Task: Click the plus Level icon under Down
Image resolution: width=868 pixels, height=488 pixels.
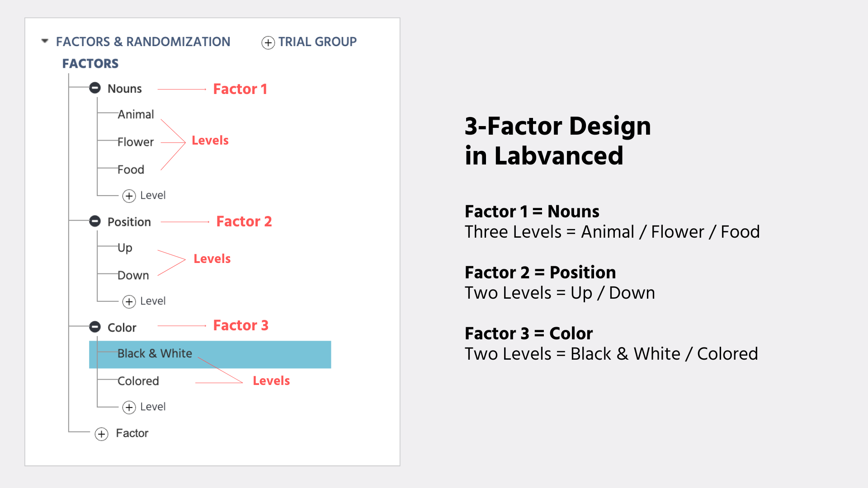Action: [x=130, y=301]
